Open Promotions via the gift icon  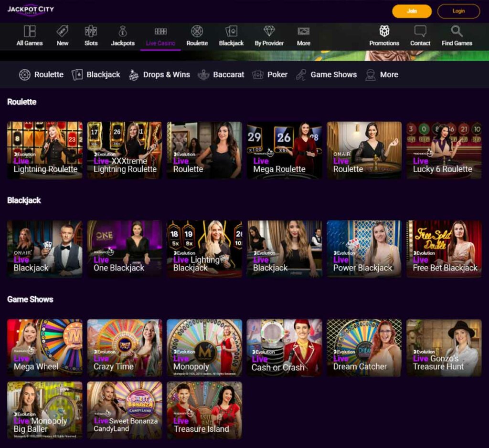[x=384, y=30]
